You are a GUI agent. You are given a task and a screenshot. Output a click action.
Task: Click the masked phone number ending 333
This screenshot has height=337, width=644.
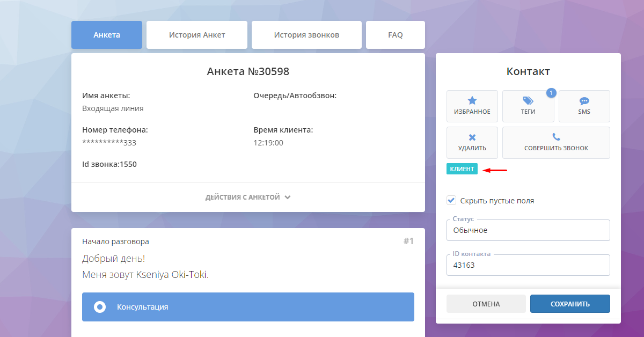(x=109, y=143)
